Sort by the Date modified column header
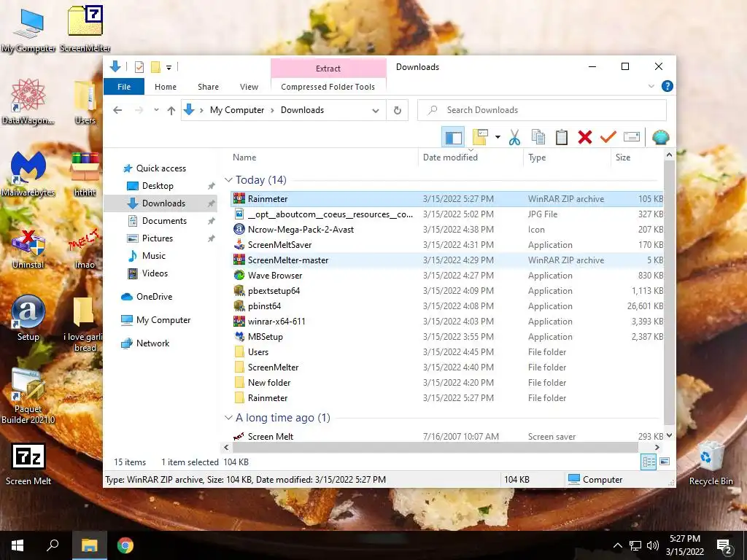 [450, 157]
